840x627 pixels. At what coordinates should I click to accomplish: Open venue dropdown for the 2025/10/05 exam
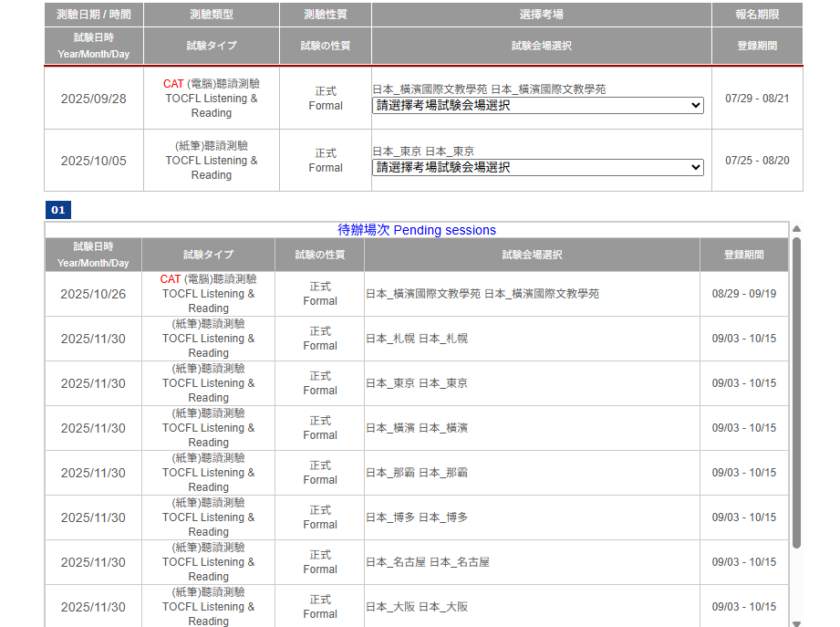[538, 168]
